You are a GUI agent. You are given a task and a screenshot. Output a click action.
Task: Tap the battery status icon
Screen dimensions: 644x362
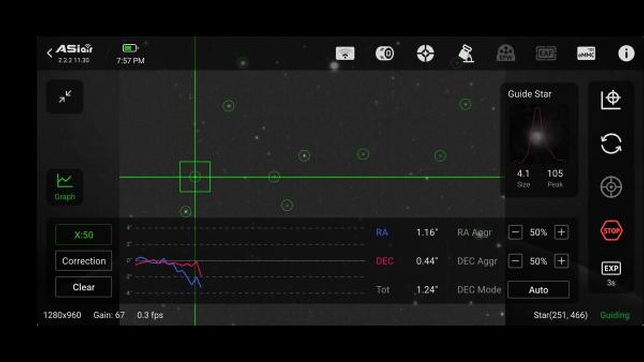coord(130,48)
